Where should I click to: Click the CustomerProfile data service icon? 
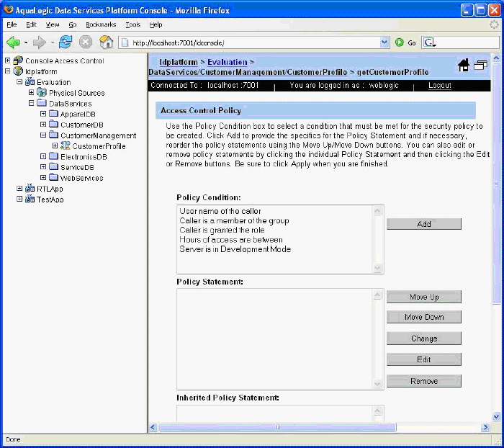coord(66,145)
